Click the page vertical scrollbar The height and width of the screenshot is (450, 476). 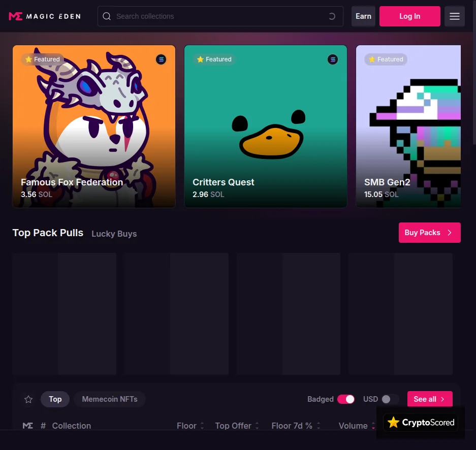pyautogui.click(x=474, y=72)
